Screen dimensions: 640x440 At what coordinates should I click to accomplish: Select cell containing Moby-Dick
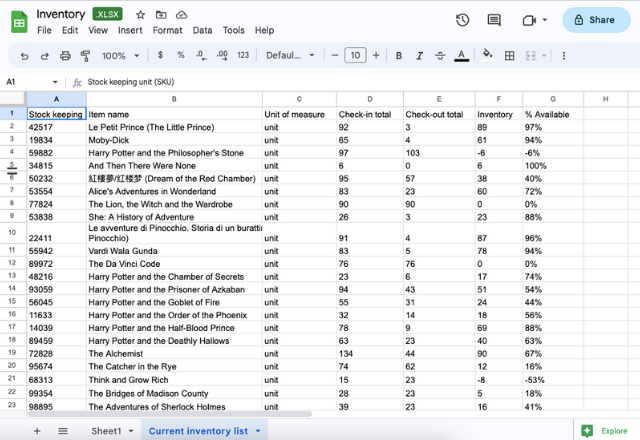(x=174, y=140)
